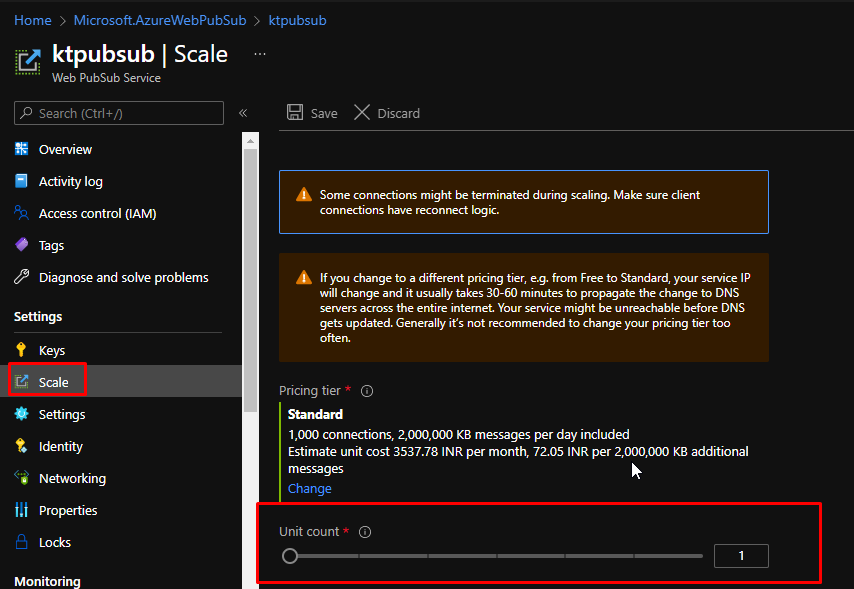
Task: Open the ellipsis more options menu
Action: tap(261, 53)
